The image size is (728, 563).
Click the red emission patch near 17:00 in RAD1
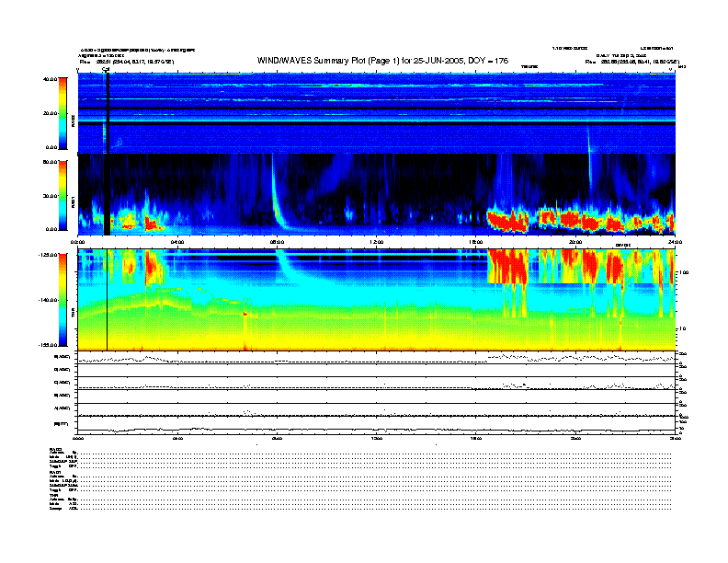[507, 221]
